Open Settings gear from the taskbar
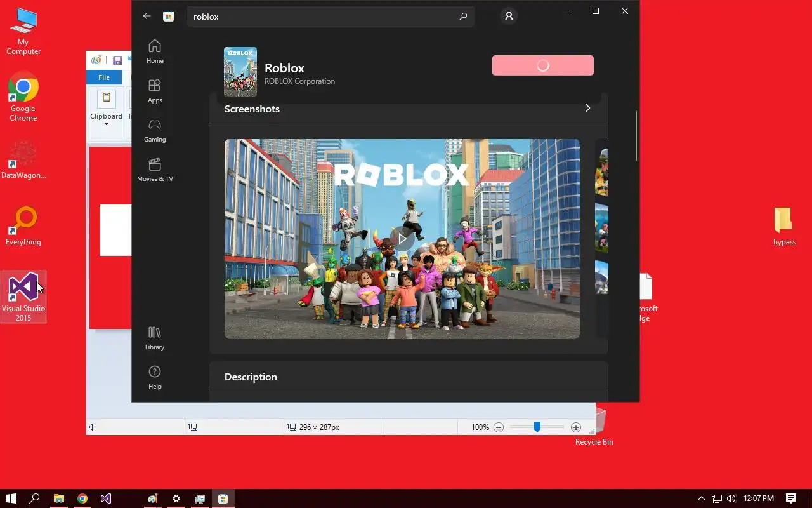 click(x=176, y=498)
